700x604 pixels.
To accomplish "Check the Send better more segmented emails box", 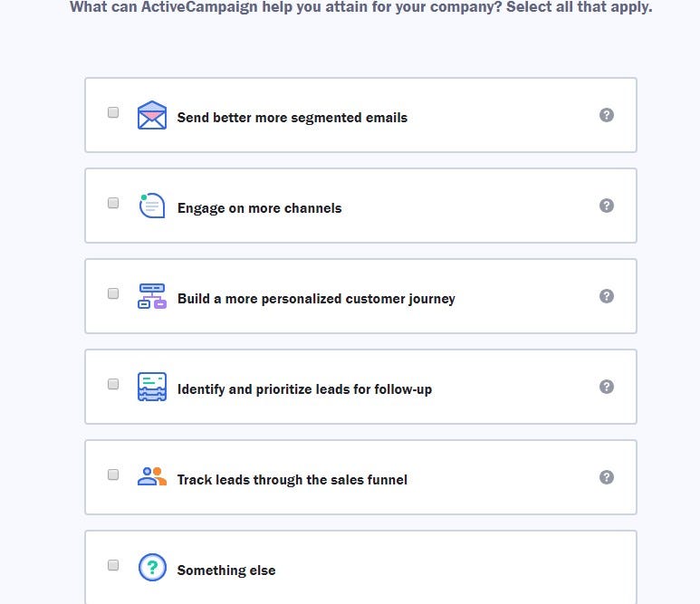I will [x=113, y=112].
